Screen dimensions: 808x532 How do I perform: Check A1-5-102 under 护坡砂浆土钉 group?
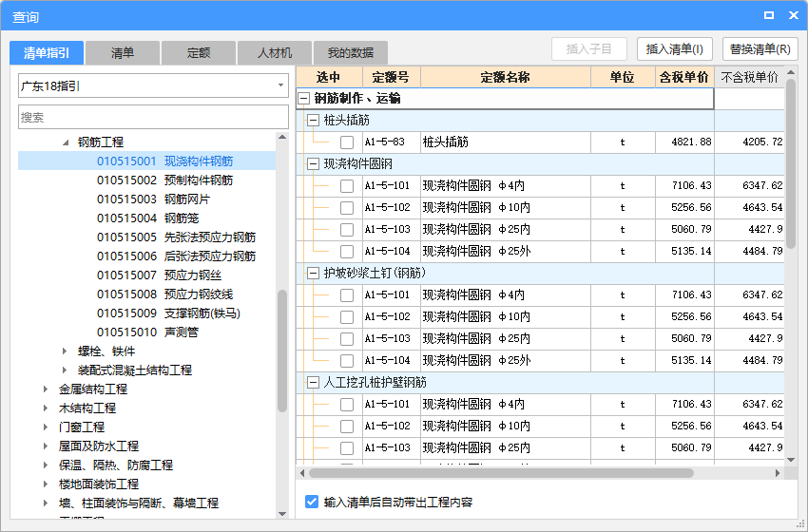point(347,316)
